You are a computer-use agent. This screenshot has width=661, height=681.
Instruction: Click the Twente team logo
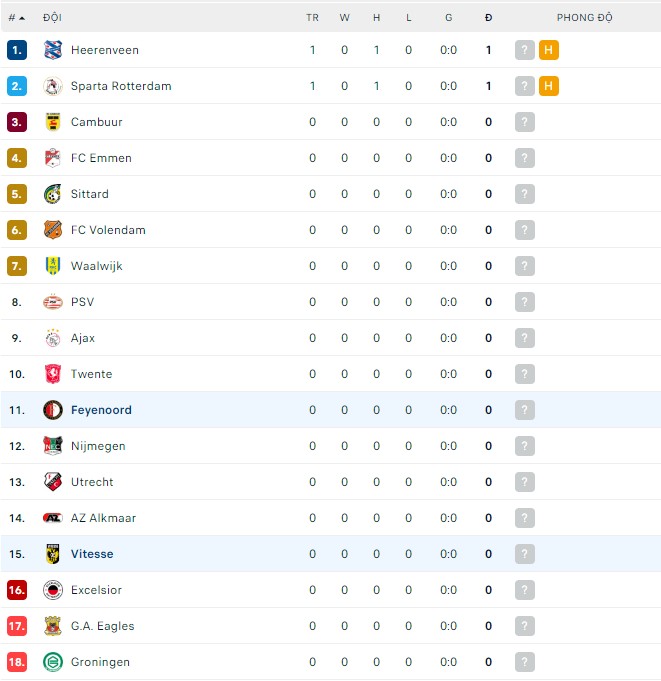pos(53,374)
